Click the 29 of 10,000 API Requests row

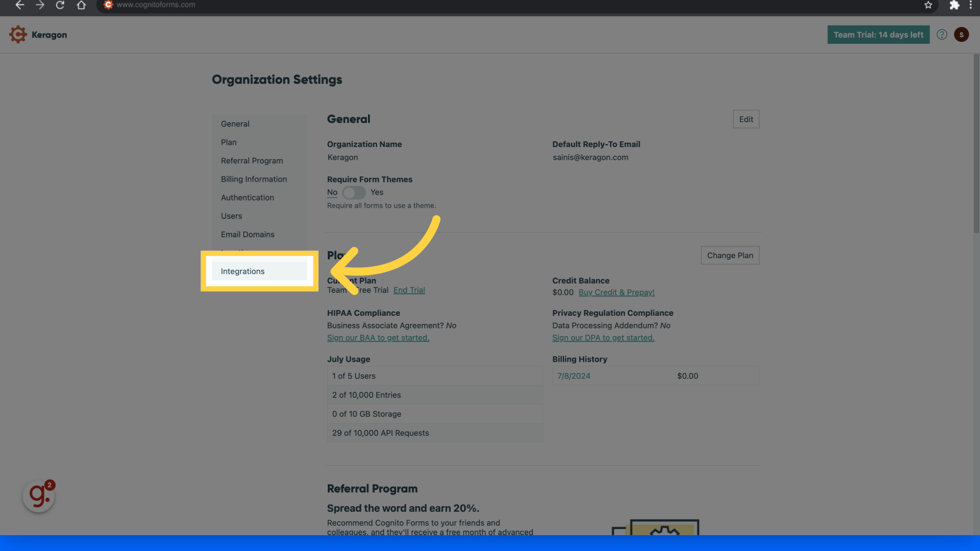tap(435, 433)
